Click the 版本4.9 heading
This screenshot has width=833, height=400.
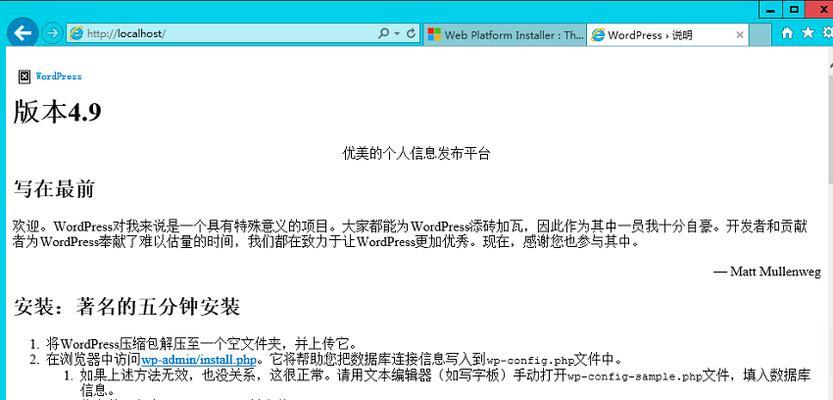pyautogui.click(x=57, y=112)
